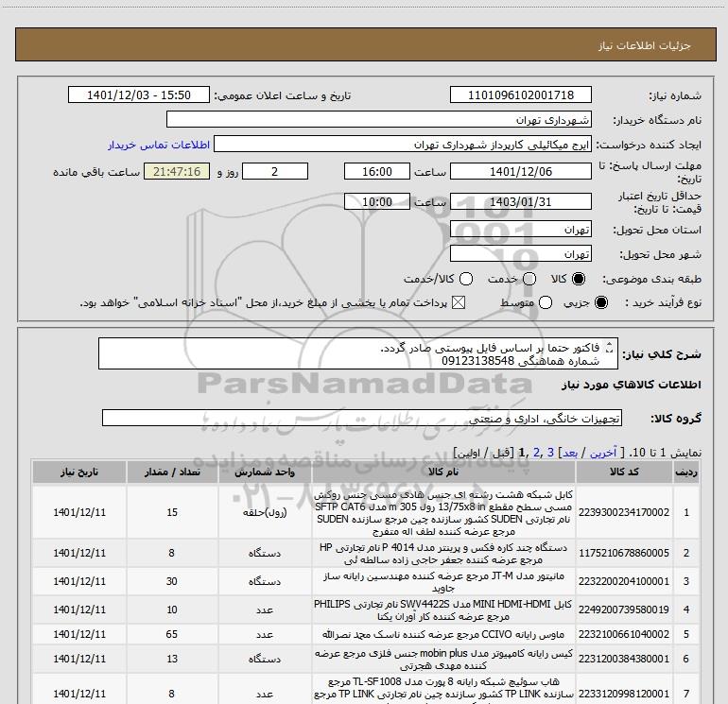Click the delivery city field تهران
The image size is (728, 704).
point(520,254)
